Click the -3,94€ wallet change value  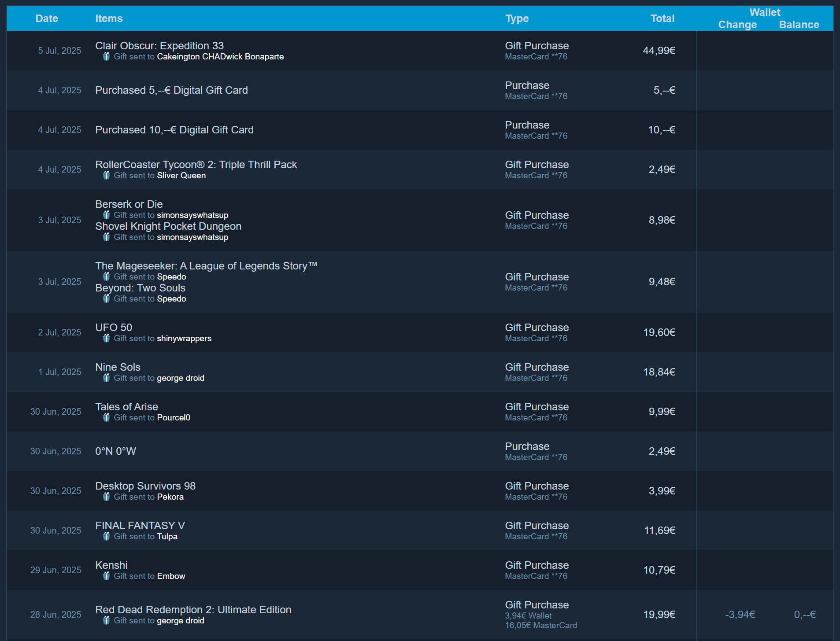pos(740,615)
